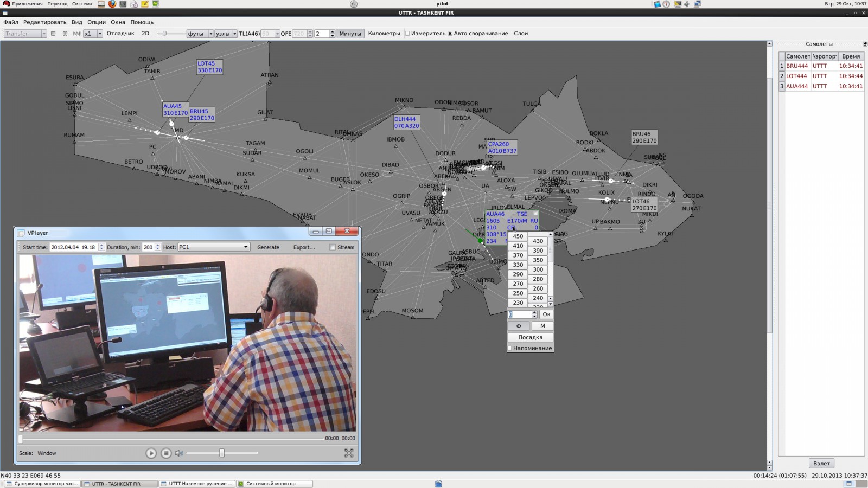Toggle VPlayer fullscreen expand icon
868x488 pixels.
[349, 453]
